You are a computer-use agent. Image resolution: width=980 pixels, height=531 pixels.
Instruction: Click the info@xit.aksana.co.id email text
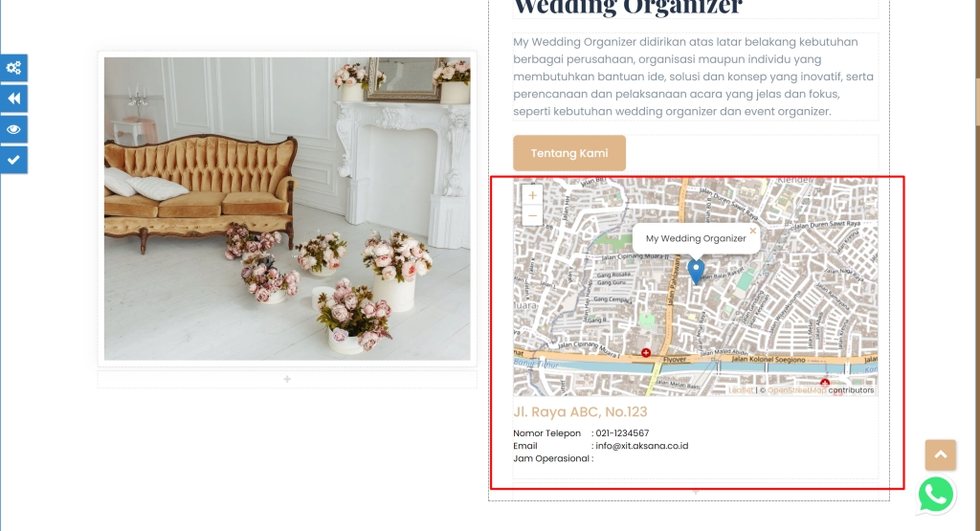642,446
